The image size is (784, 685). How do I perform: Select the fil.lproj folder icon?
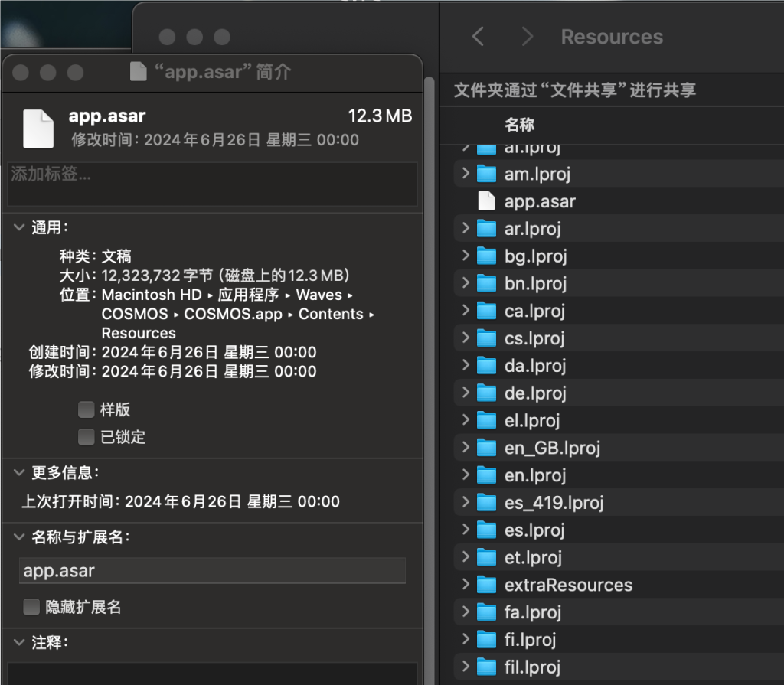click(486, 667)
